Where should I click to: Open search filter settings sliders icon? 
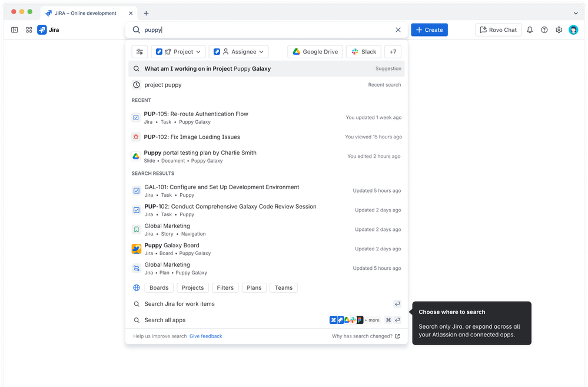140,52
